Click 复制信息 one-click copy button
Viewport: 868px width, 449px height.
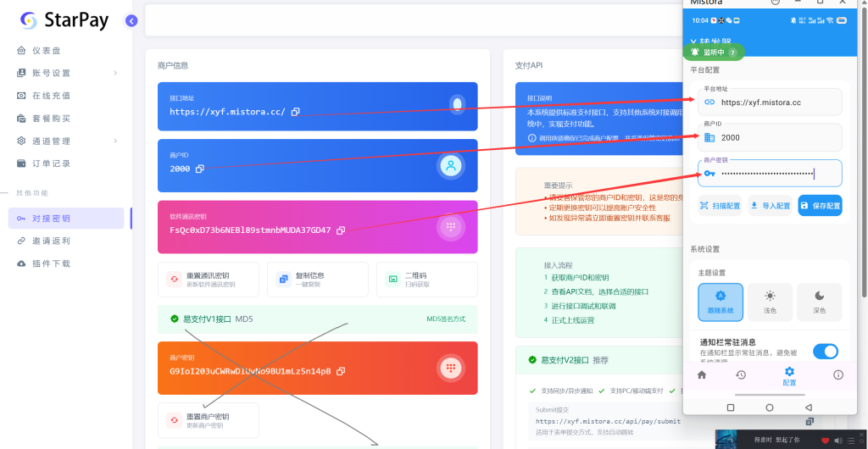[x=318, y=280]
